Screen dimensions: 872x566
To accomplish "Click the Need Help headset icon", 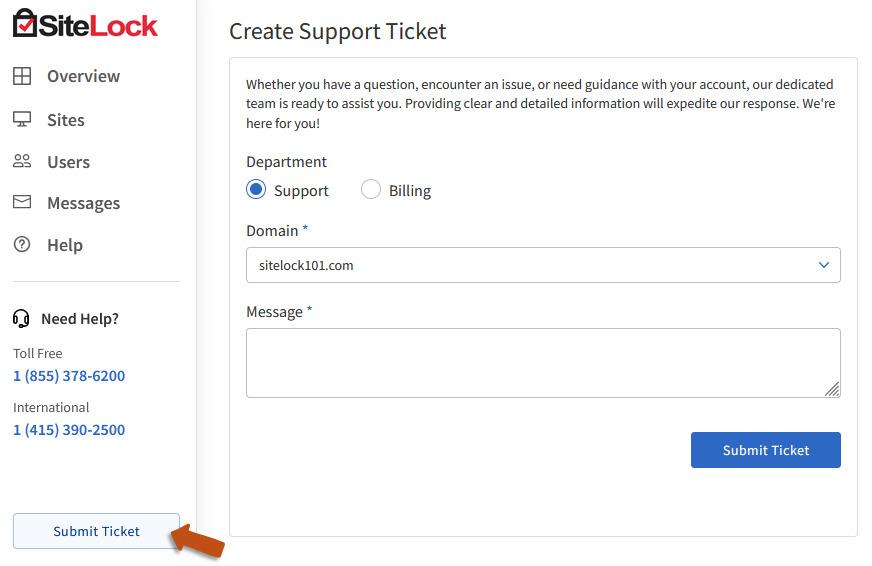I will [x=21, y=318].
